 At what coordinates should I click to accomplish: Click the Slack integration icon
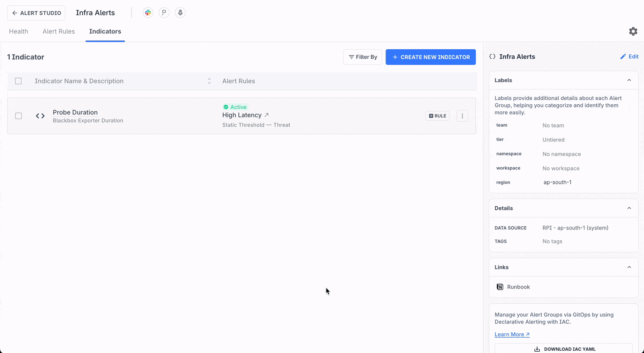tap(148, 13)
